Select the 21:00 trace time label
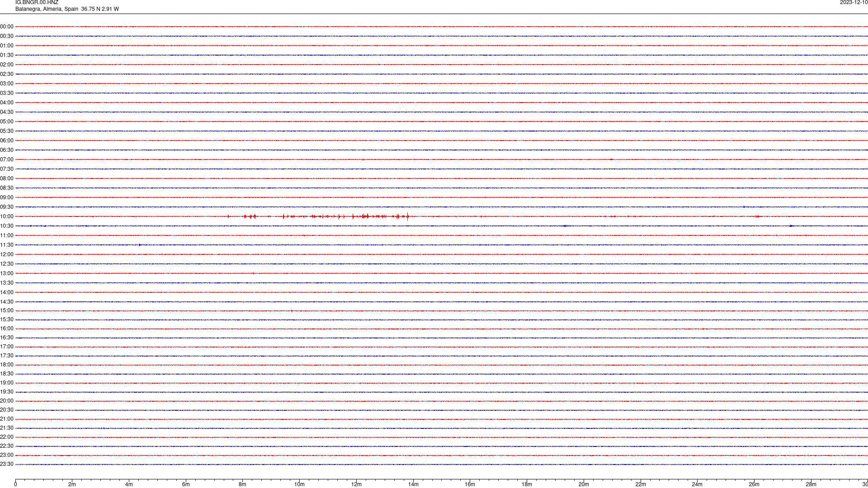Image resolution: width=868 pixels, height=488 pixels. [7, 419]
